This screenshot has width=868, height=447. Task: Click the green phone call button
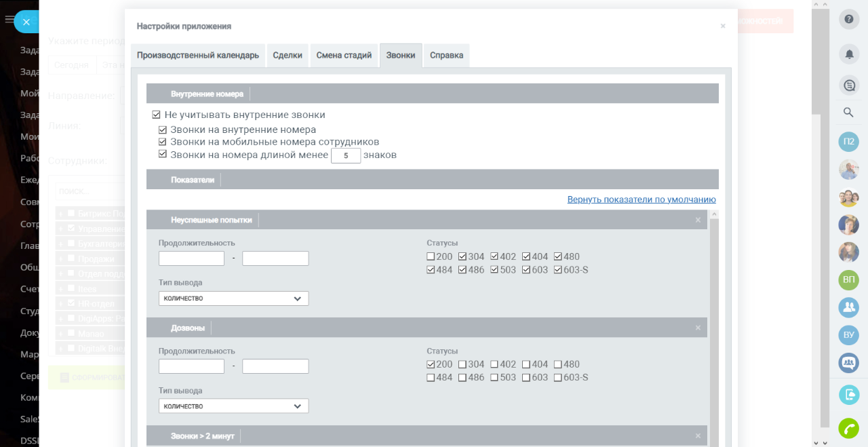coord(849,428)
